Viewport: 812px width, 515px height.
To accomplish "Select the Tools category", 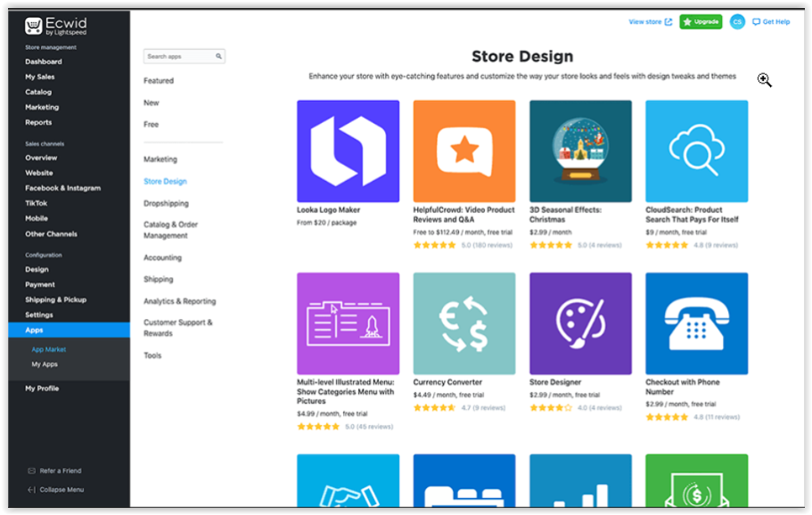I will [x=152, y=356].
